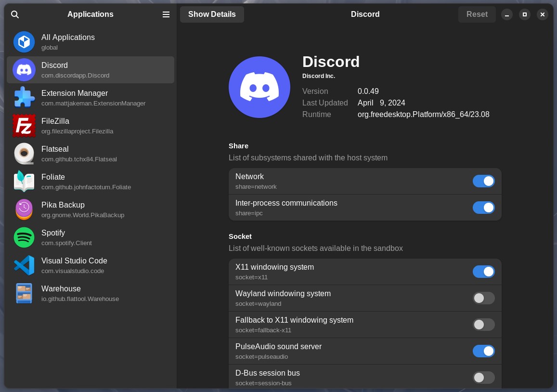The width and height of the screenshot is (557, 392).
Task: Close the Flatseal window
Action: click(x=543, y=14)
